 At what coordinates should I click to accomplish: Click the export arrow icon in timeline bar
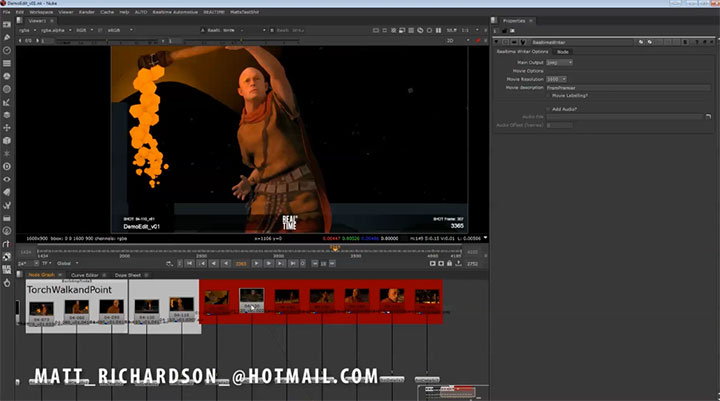coord(458,264)
